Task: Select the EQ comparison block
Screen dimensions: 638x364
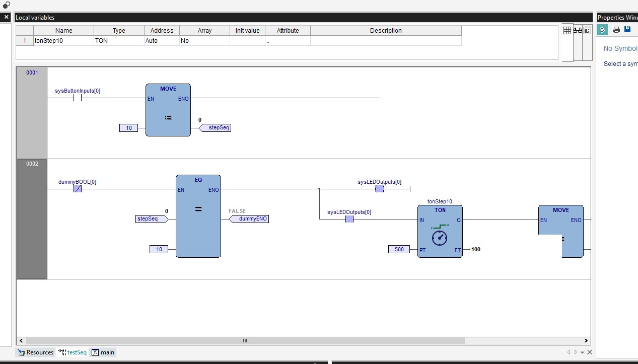Action: 198,216
